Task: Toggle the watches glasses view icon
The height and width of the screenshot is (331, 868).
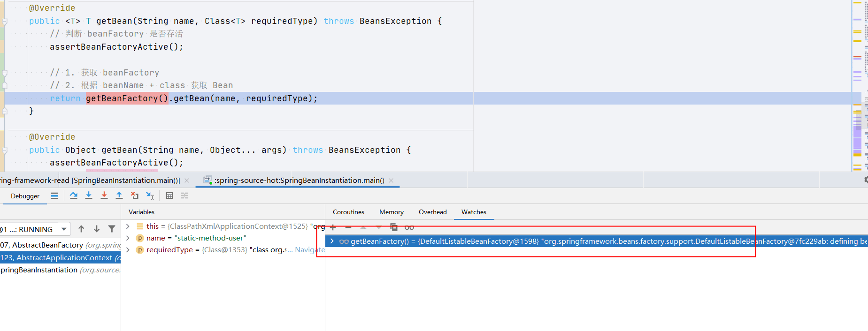Action: 409,227
